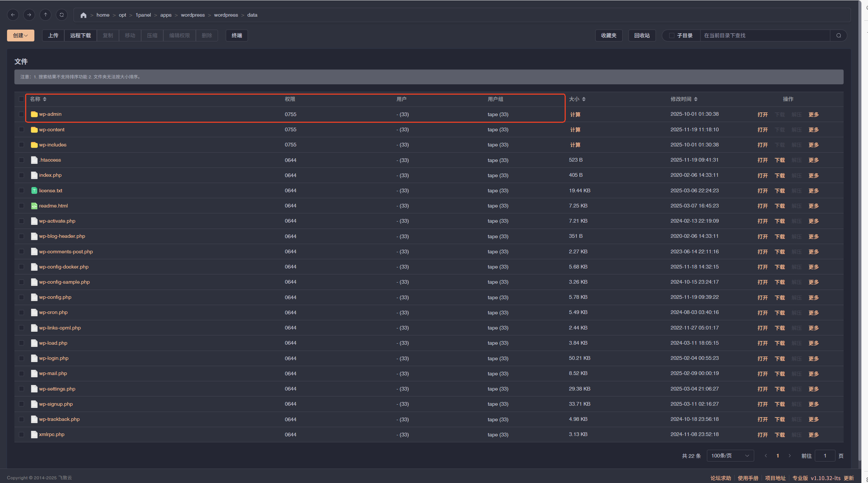Screen dimensions: 868x483
Task: Click the apps breadcrumb item
Action: (166, 15)
